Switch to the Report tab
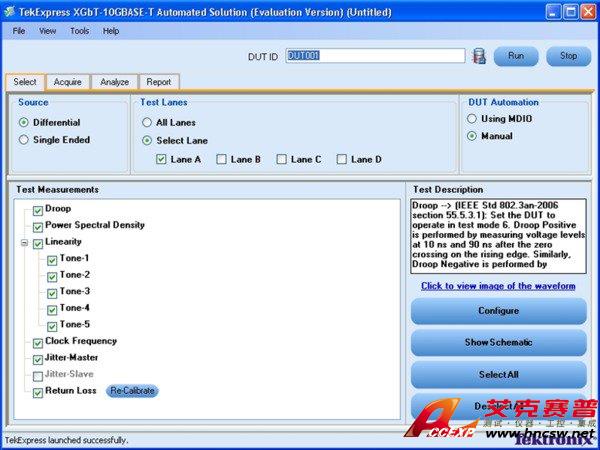 (158, 82)
